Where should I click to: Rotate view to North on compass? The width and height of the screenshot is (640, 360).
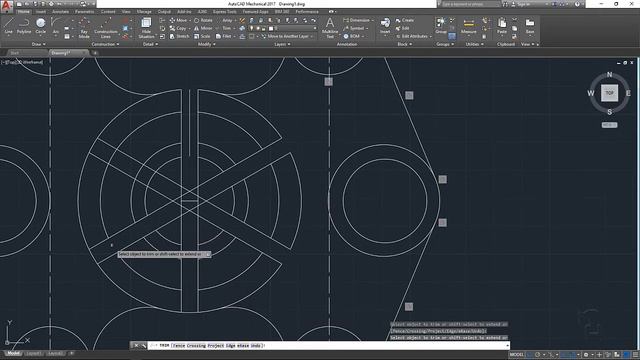[x=609, y=75]
